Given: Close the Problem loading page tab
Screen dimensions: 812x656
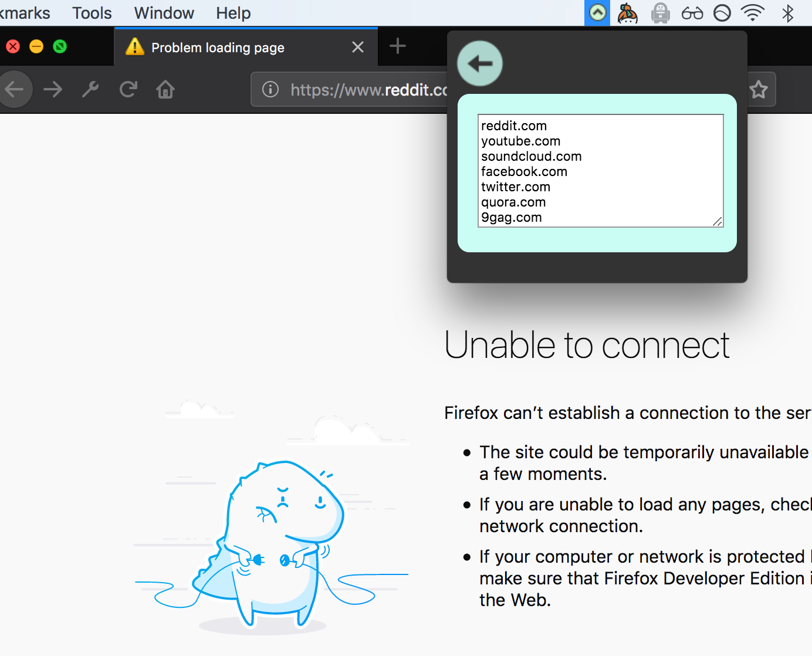Looking at the screenshot, I should 358,47.
